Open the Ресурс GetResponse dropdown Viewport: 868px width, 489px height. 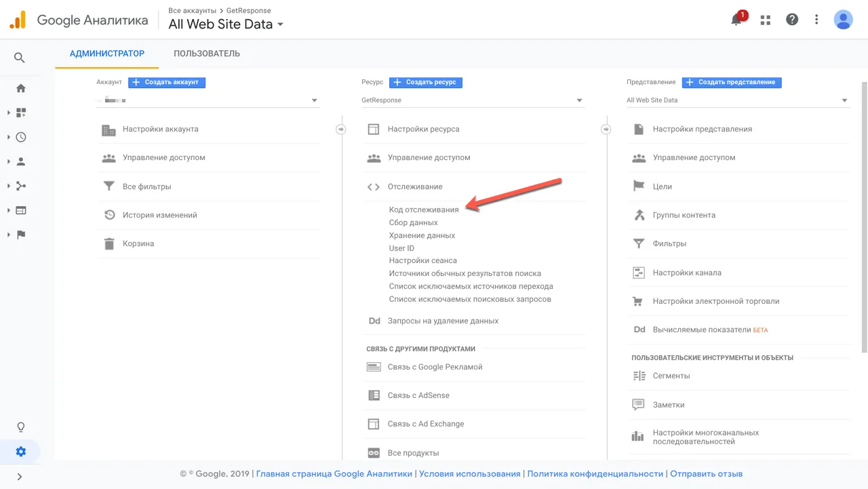click(473, 100)
